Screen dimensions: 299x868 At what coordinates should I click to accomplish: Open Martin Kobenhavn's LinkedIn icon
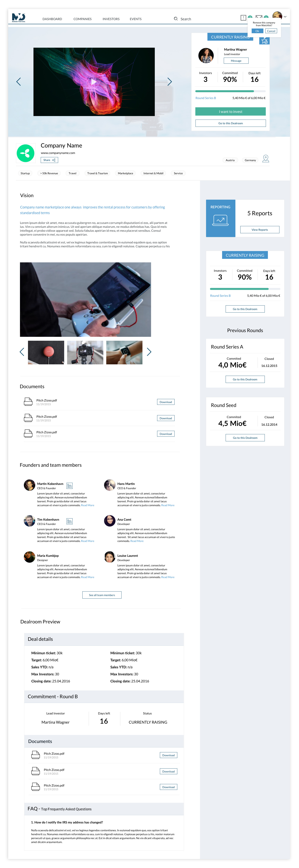tap(69, 485)
